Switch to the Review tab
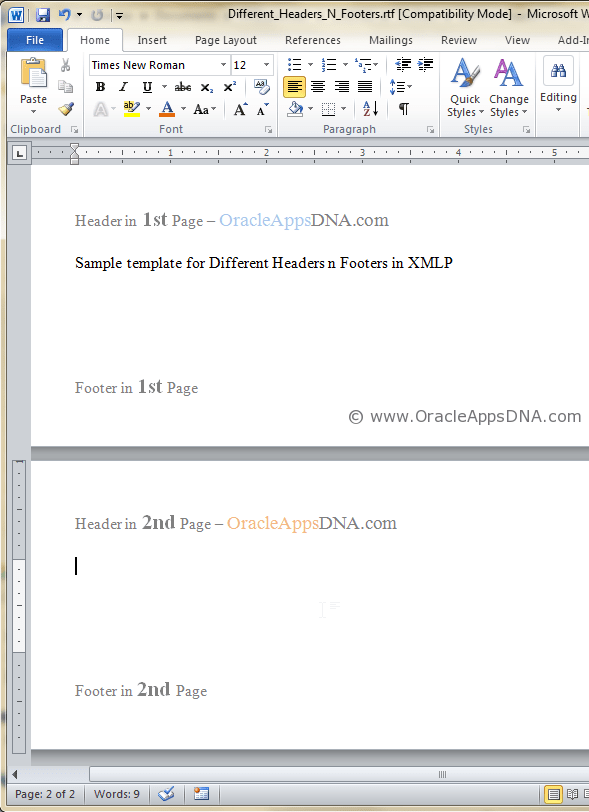 coord(459,40)
